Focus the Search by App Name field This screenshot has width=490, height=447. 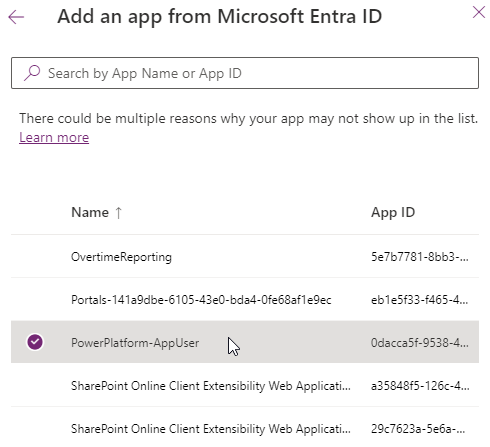(245, 73)
